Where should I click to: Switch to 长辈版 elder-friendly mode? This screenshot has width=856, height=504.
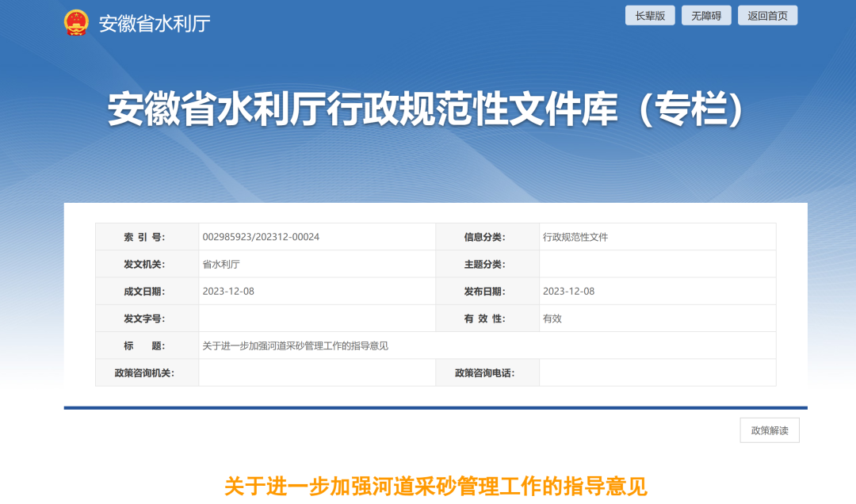tap(650, 16)
